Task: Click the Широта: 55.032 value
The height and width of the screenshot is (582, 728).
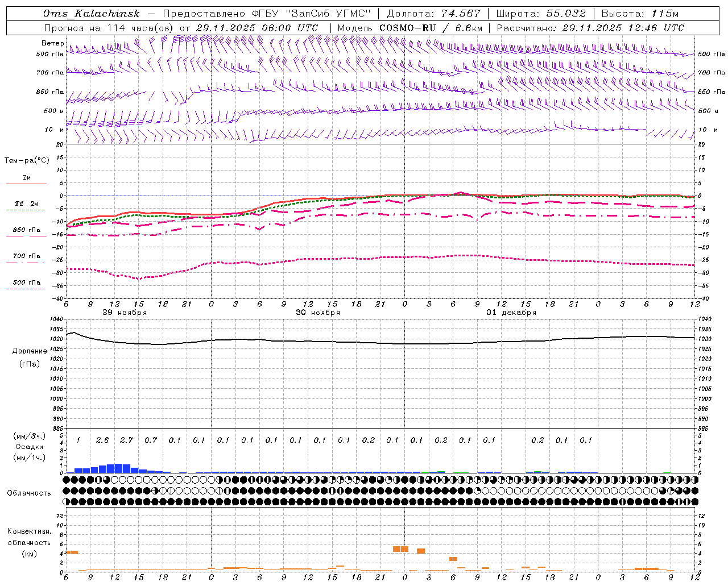Action: point(541,14)
